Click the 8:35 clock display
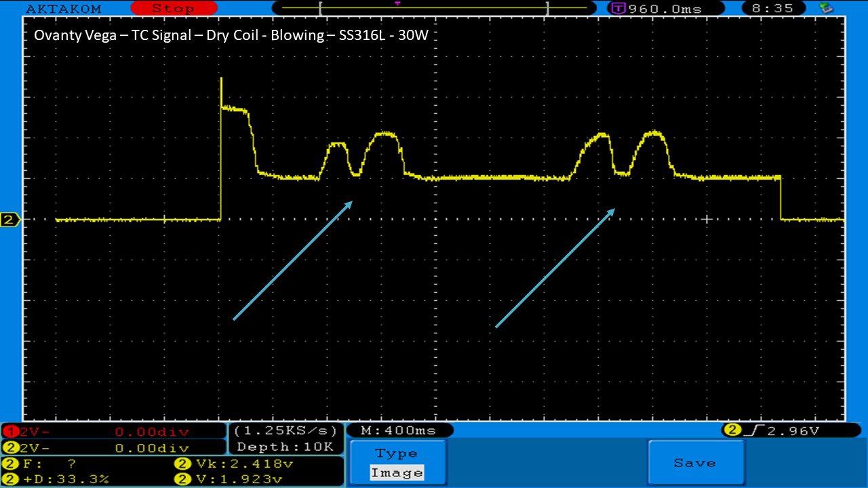 pos(777,9)
